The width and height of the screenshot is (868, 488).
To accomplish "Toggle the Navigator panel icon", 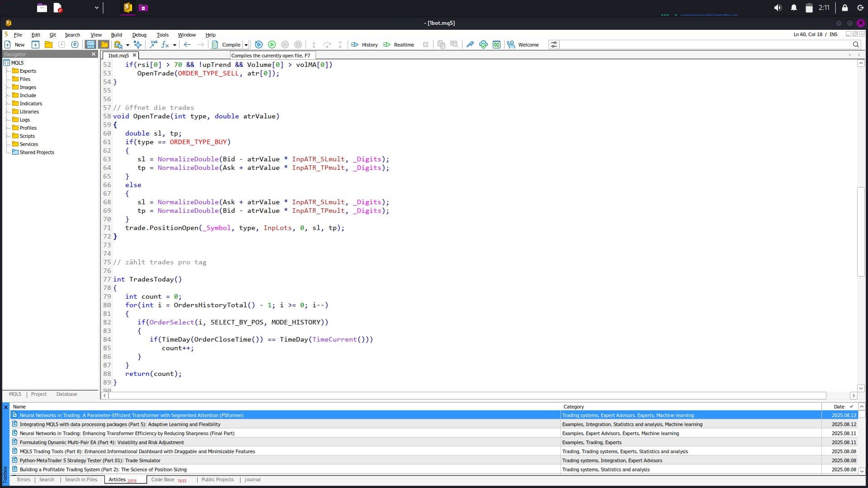I will click(90, 44).
